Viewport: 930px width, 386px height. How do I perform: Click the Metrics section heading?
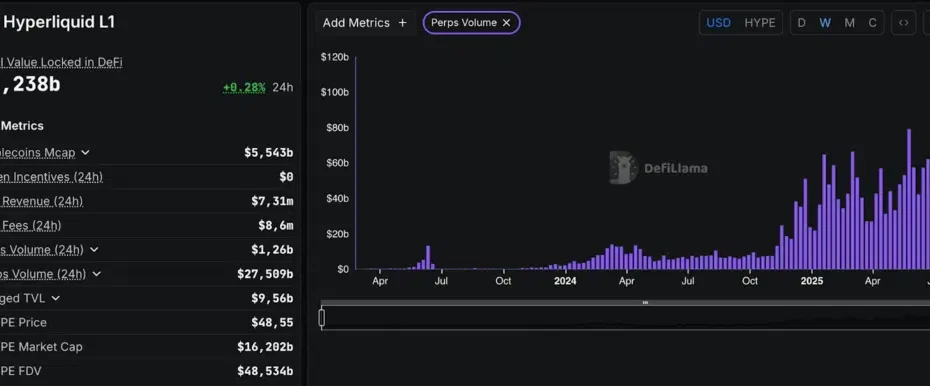tap(23, 126)
